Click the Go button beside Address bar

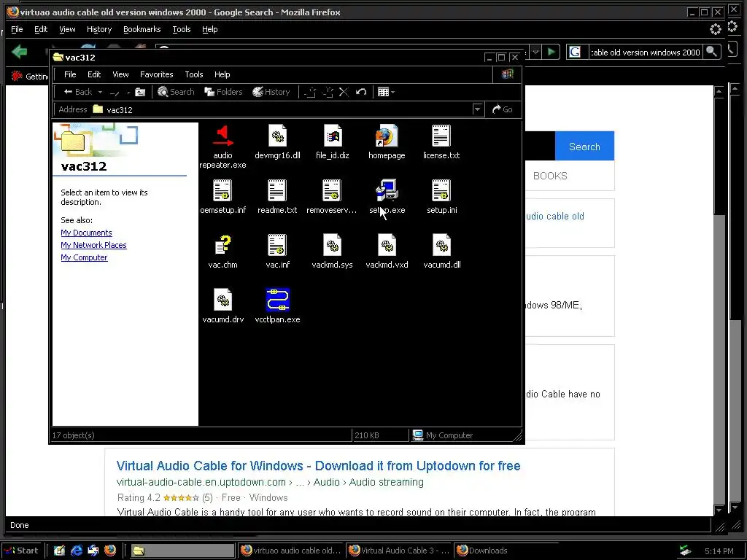click(x=503, y=109)
